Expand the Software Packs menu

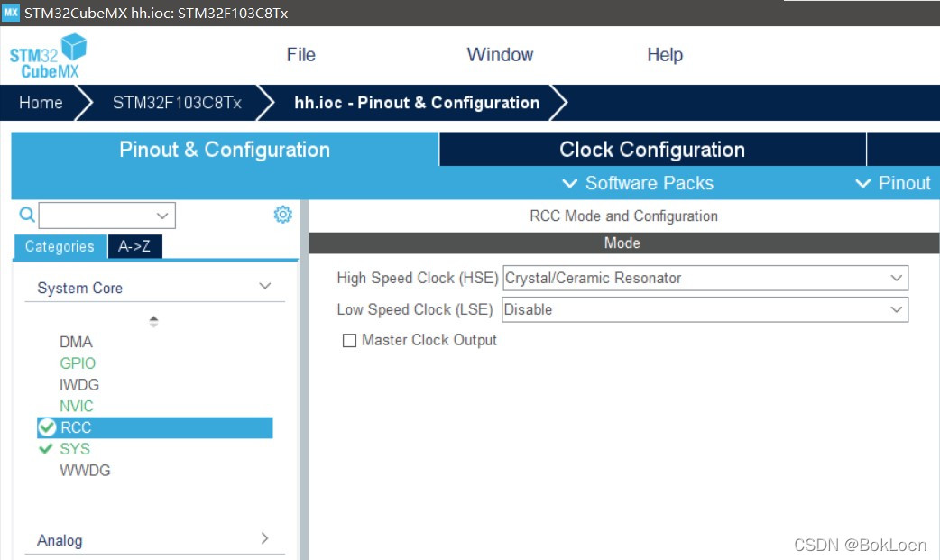pos(638,183)
